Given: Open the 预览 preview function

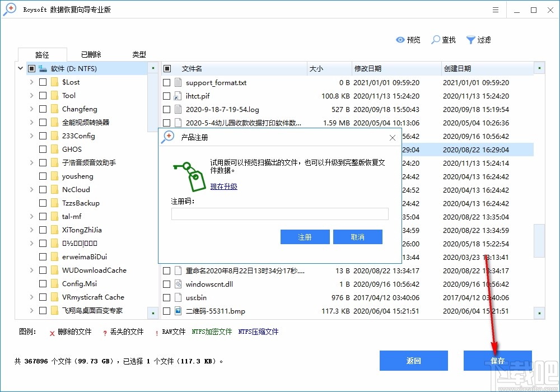Looking at the screenshot, I should (408, 39).
